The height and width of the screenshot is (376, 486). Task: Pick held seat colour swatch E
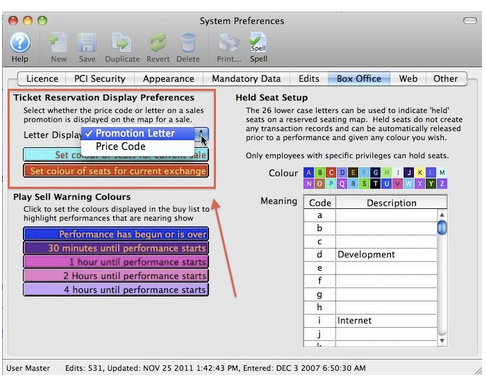[x=353, y=172]
